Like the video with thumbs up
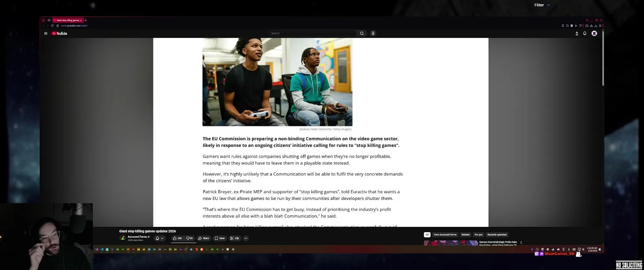 (x=177, y=238)
